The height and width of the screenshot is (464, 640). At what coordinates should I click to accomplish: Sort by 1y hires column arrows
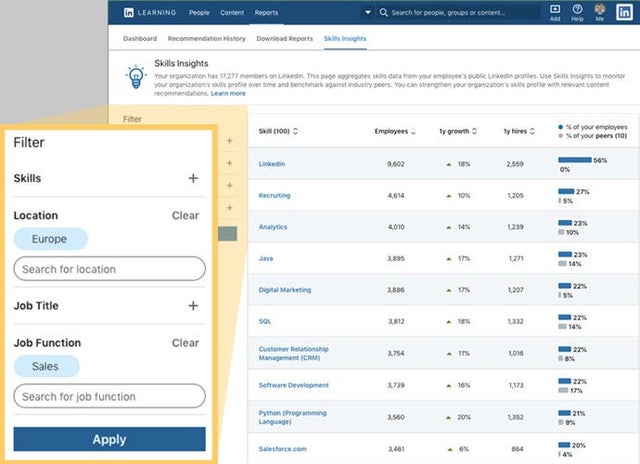pyautogui.click(x=532, y=131)
